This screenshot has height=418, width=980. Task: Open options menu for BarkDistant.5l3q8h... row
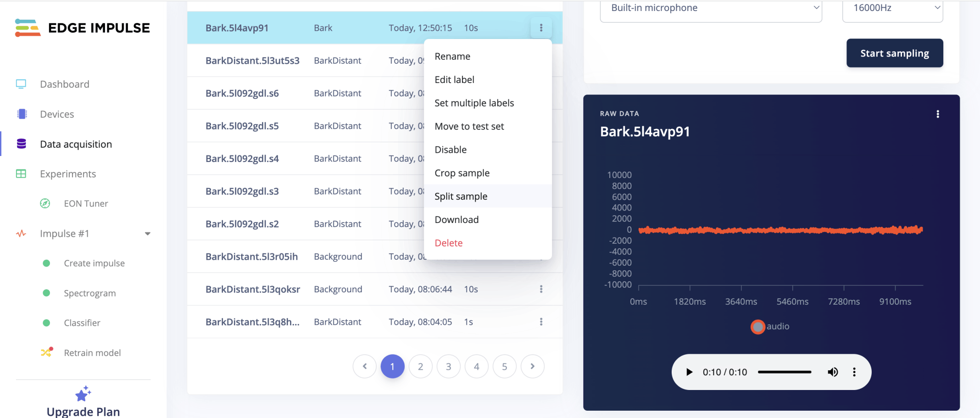click(x=541, y=322)
